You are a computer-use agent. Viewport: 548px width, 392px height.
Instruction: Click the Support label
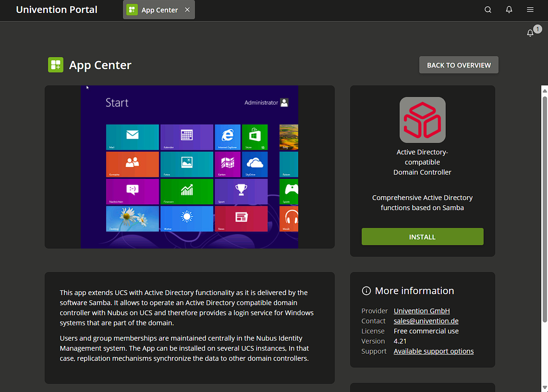(374, 351)
